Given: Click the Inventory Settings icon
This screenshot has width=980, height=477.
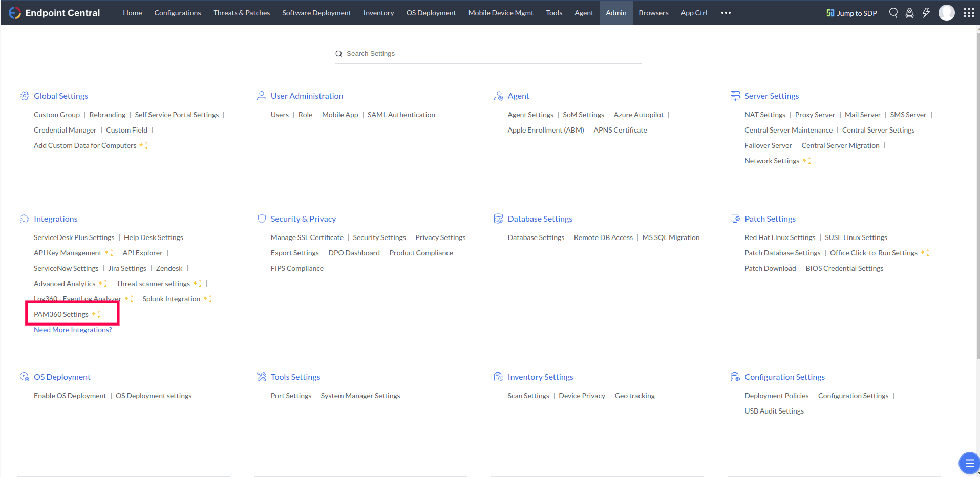Looking at the screenshot, I should coord(499,377).
